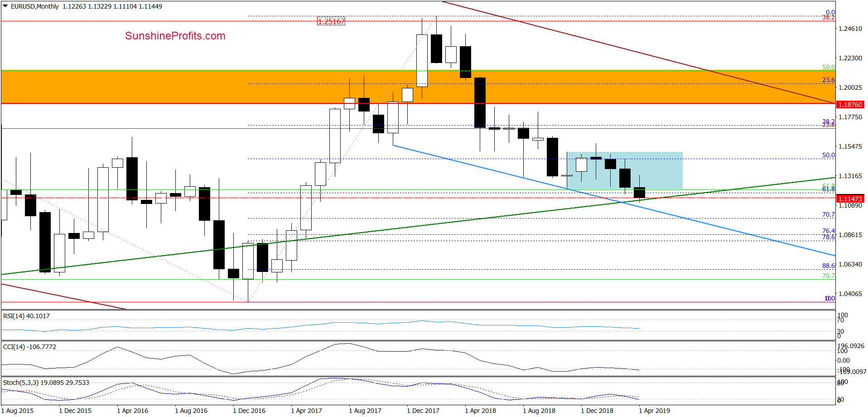
Task: Click the latest April 2019 black candle
Action: tap(639, 192)
